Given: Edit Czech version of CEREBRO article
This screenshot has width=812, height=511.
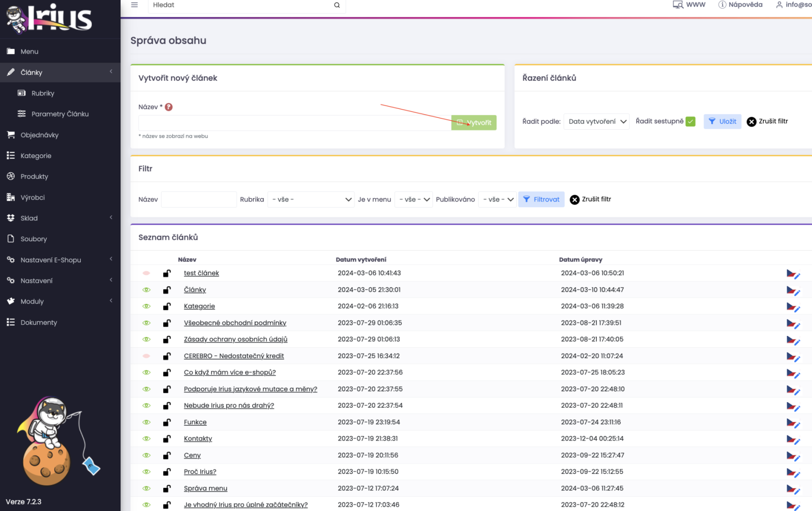Looking at the screenshot, I should (793, 357).
